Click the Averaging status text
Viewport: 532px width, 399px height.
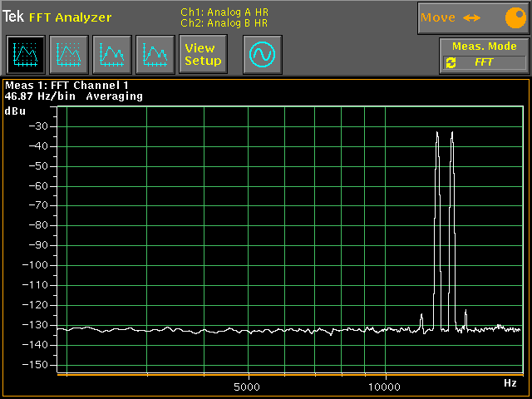(x=114, y=96)
